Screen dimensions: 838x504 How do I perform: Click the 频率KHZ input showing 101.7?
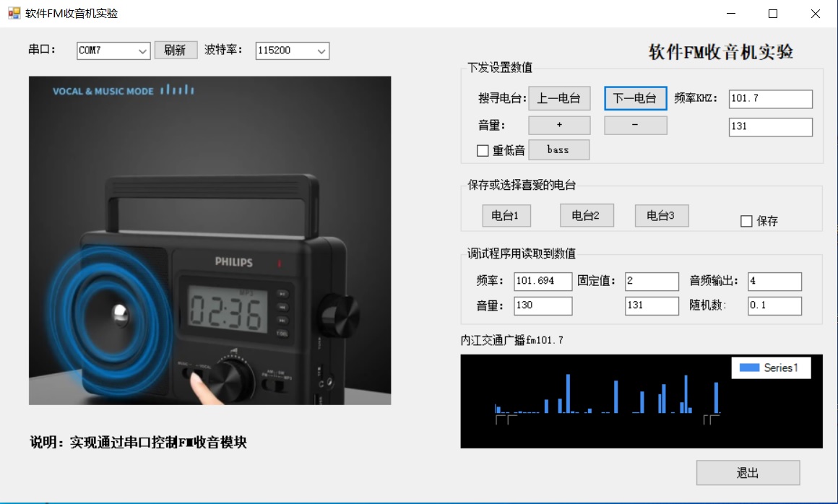point(770,99)
